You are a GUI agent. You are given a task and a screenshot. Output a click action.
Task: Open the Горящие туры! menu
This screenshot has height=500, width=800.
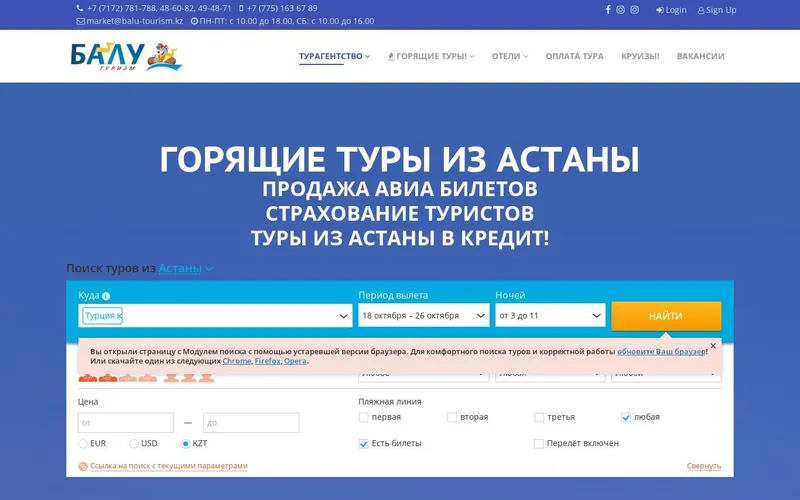431,56
